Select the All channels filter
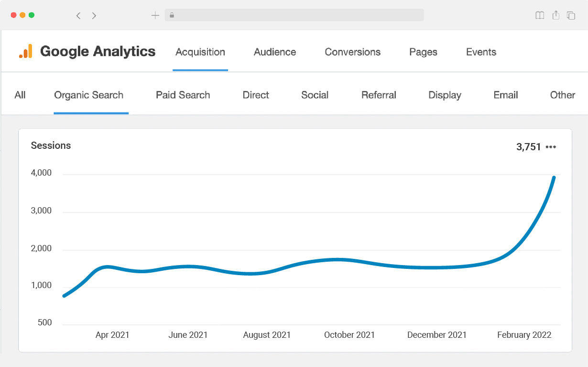The image size is (588, 367). tap(20, 95)
